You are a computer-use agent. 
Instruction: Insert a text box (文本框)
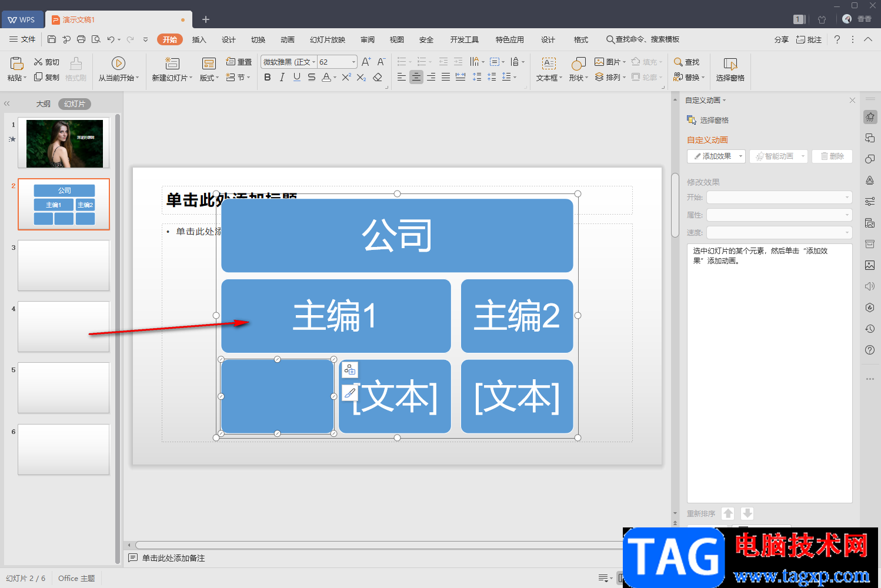pyautogui.click(x=549, y=69)
